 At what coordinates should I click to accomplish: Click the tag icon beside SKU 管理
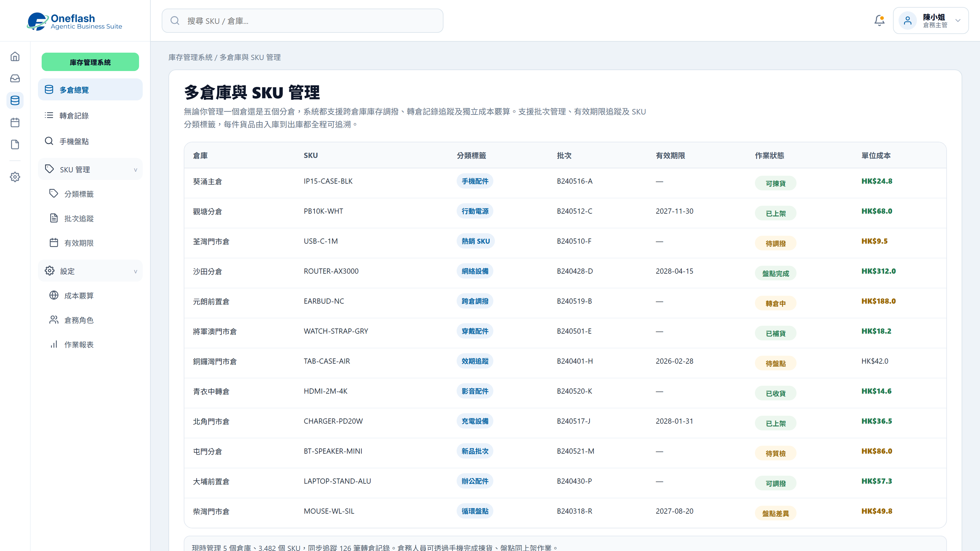click(x=49, y=169)
